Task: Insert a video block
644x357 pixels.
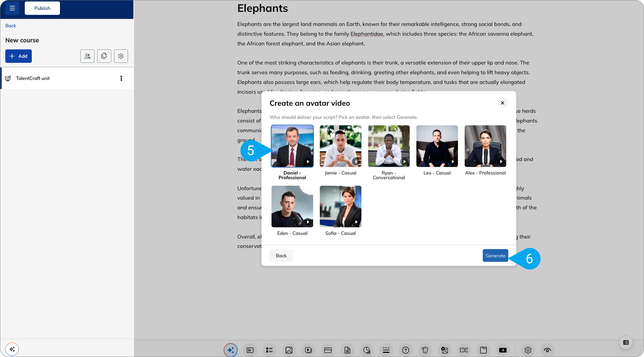Action: click(x=308, y=350)
